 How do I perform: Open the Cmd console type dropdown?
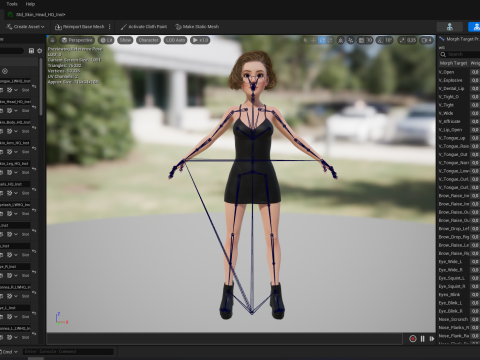(8, 352)
